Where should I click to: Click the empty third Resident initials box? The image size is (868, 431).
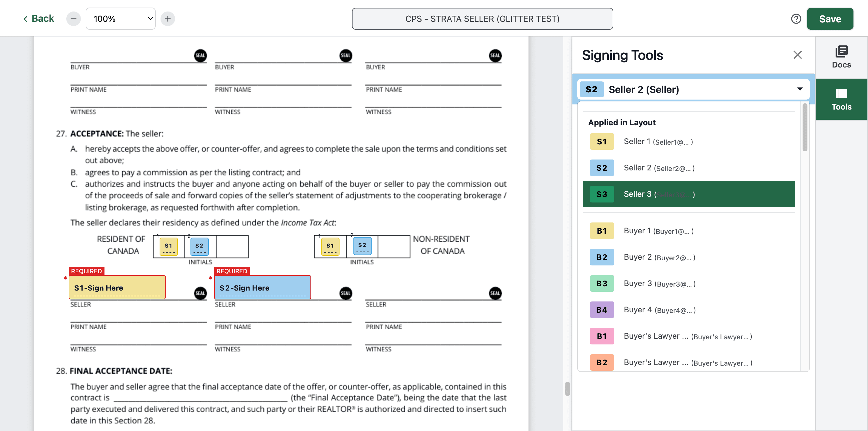tap(232, 246)
